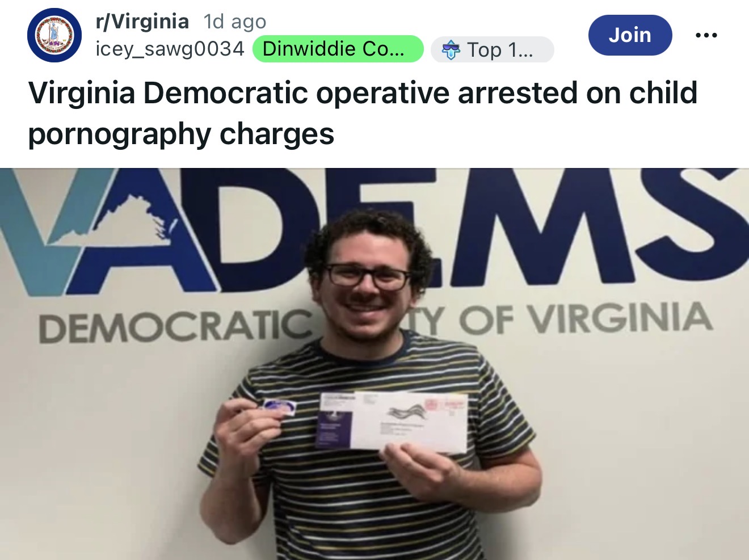The image size is (749, 560).
Task: Tap the DEMOCRATIC wall text in the image
Action: (175, 327)
